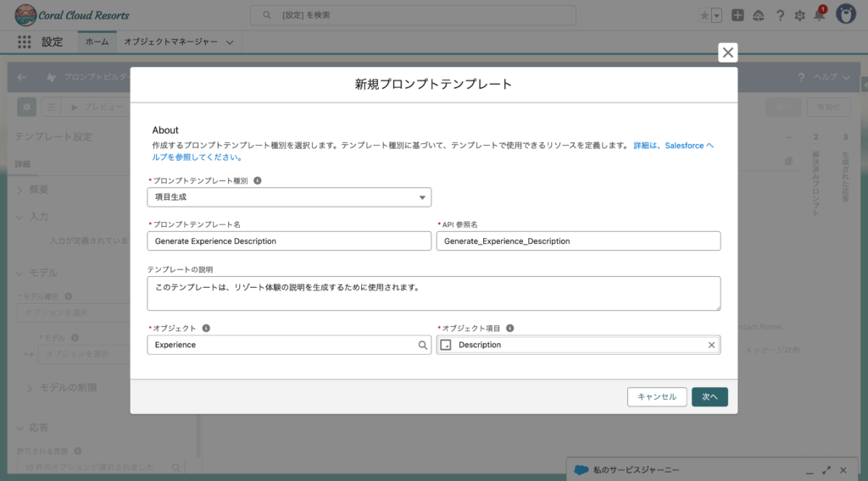Click the API 参照名 input field
The height and width of the screenshot is (481, 868).
pos(578,241)
